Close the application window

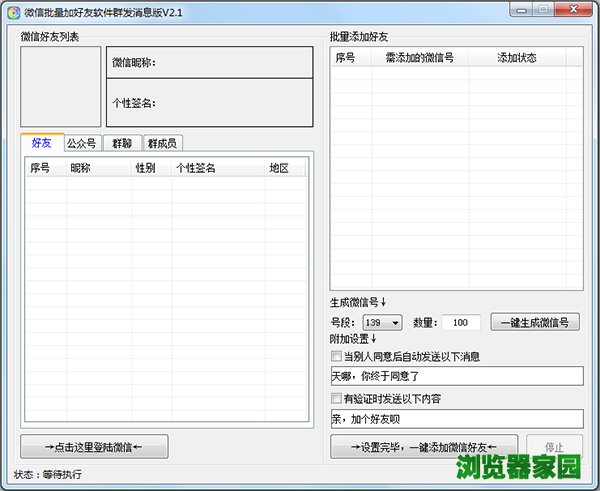[573, 10]
